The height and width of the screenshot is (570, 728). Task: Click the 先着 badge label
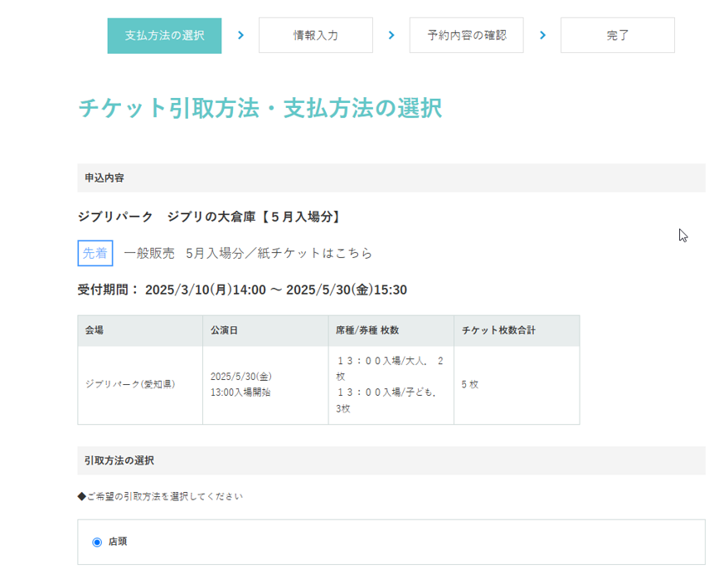pos(95,253)
